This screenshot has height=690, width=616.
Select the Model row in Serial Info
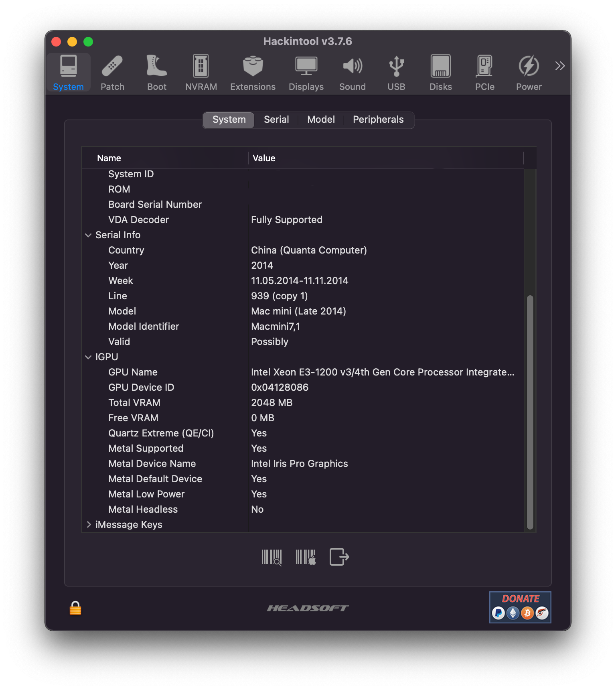pos(303,311)
